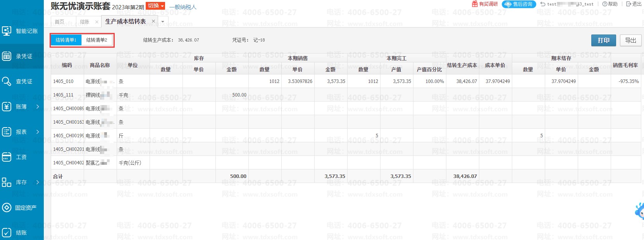The height and width of the screenshot is (240, 644).
Task: Switch to the 首页 tab
Action: (x=60, y=22)
